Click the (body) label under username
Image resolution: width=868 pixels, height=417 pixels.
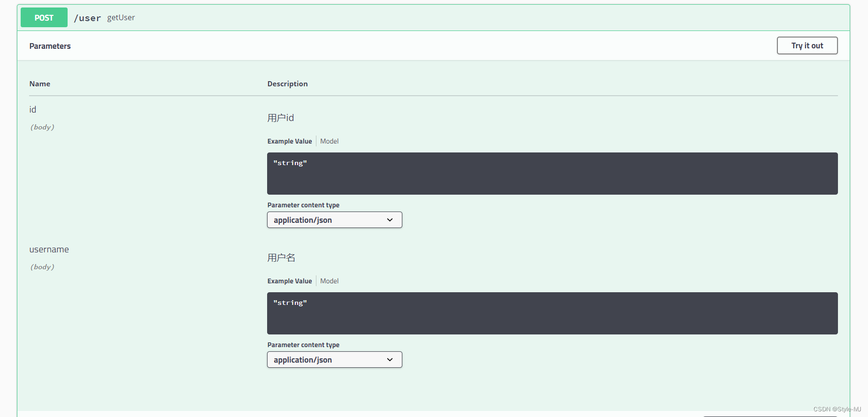(x=42, y=267)
